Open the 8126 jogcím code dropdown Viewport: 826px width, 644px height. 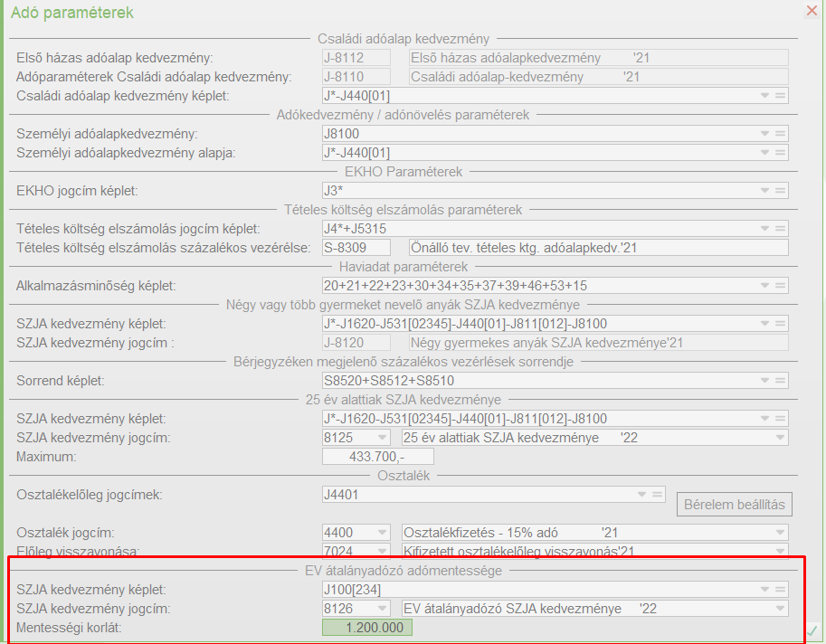coord(383,609)
